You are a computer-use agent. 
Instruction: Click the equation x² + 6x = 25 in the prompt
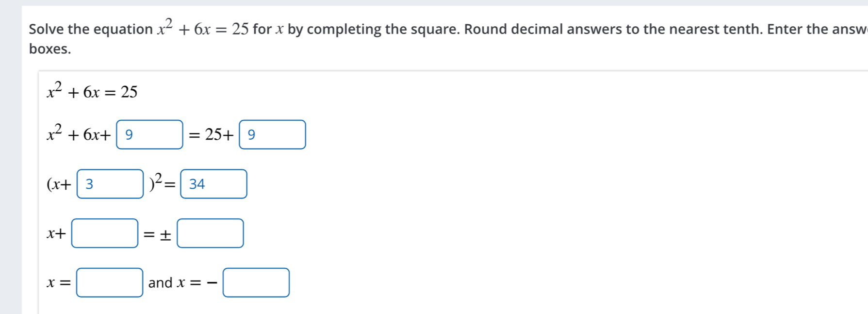click(x=202, y=29)
